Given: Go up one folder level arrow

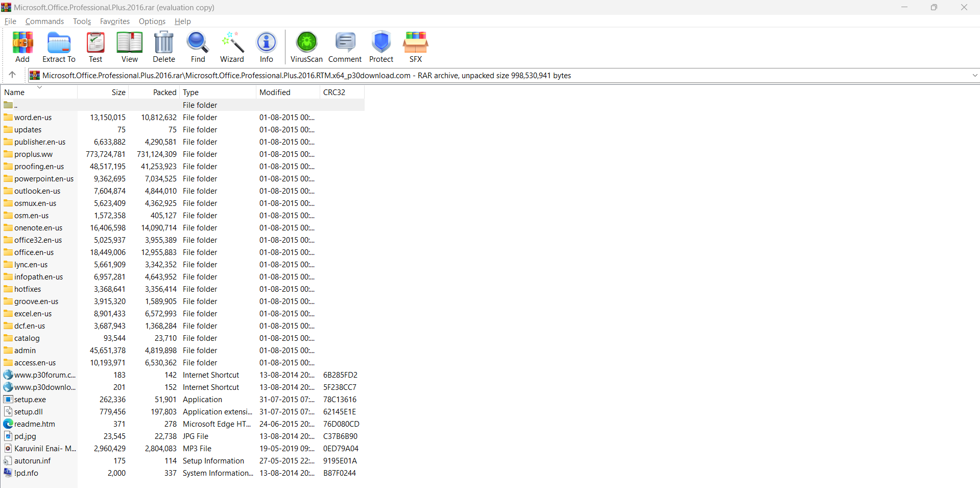Looking at the screenshot, I should [x=12, y=75].
